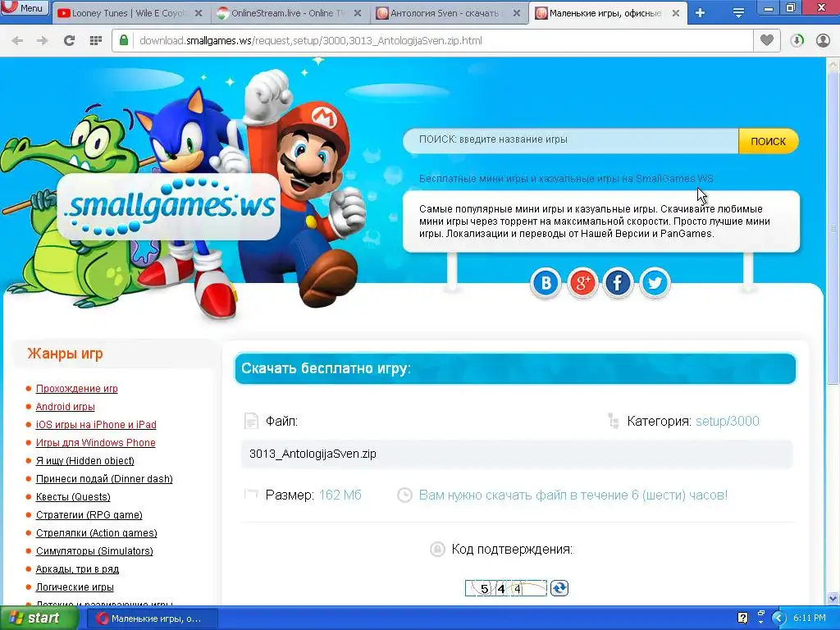Click the setup/3000 category link
840x630 pixels.
click(x=727, y=421)
